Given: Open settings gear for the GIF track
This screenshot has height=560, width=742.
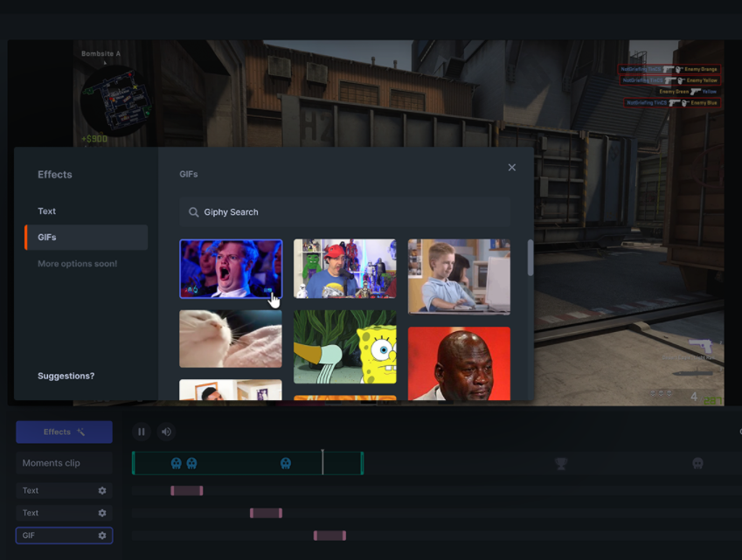Looking at the screenshot, I should coord(102,536).
